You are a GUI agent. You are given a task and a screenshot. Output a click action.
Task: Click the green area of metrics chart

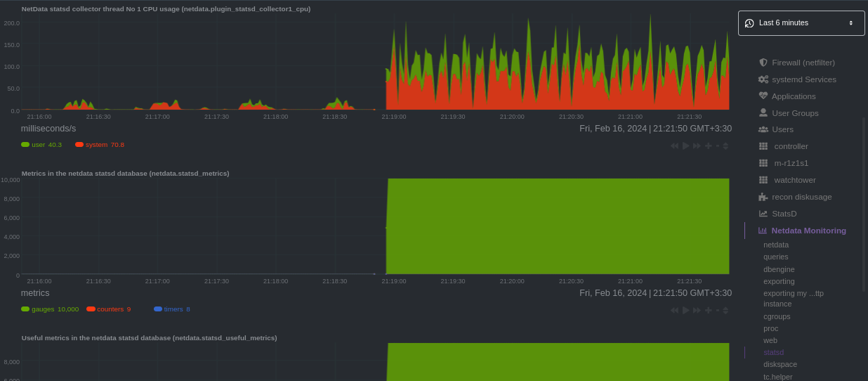558,226
